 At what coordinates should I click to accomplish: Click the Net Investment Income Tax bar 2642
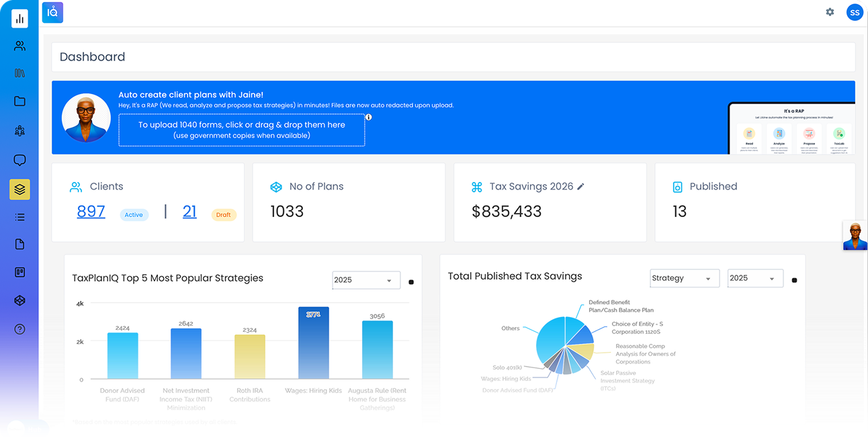pos(186,354)
